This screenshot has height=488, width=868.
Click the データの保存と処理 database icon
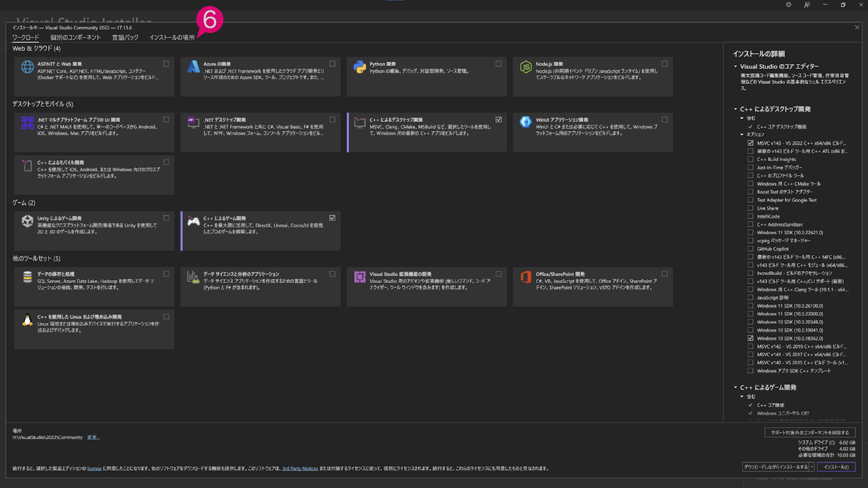click(x=27, y=277)
